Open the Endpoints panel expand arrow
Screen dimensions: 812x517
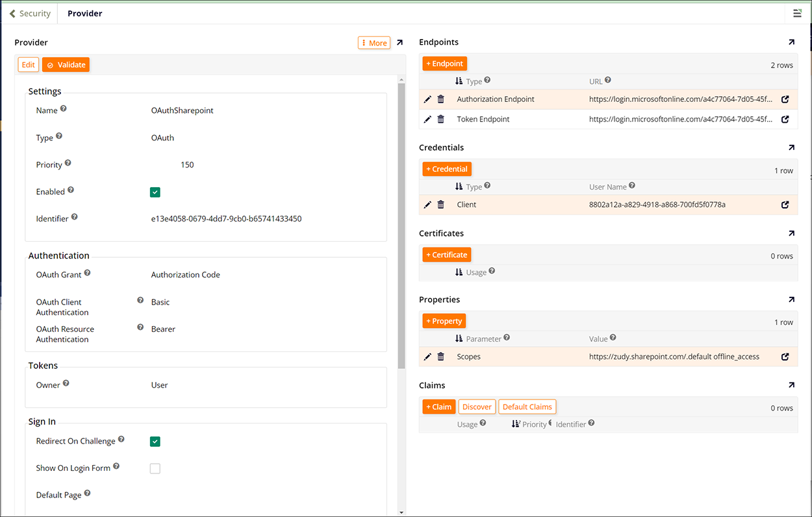[791, 42]
